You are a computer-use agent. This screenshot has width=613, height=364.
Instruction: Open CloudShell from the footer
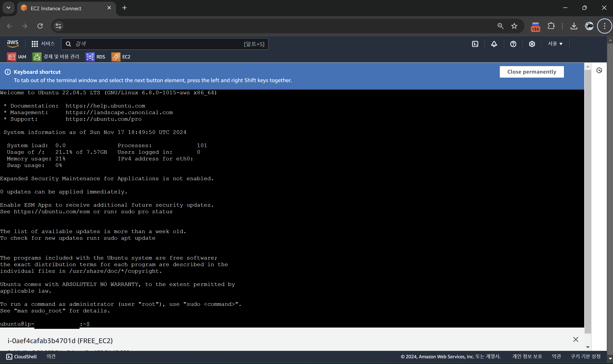pos(22,357)
